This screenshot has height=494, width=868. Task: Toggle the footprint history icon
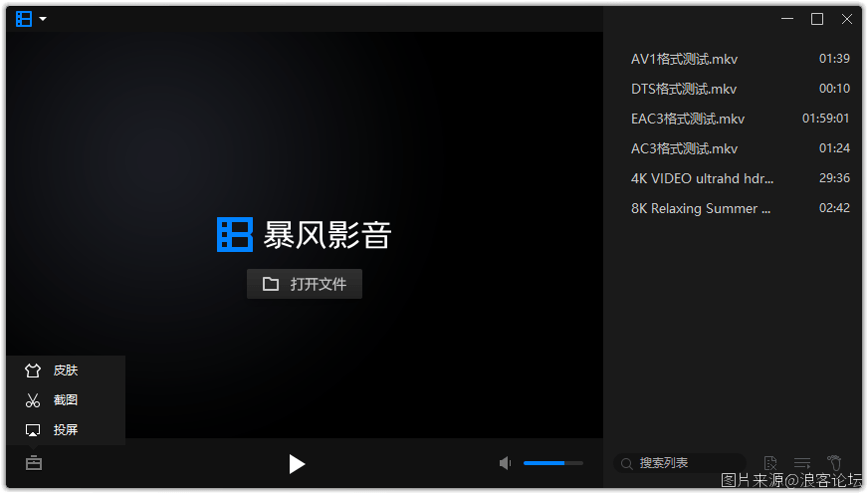pyautogui.click(x=834, y=462)
